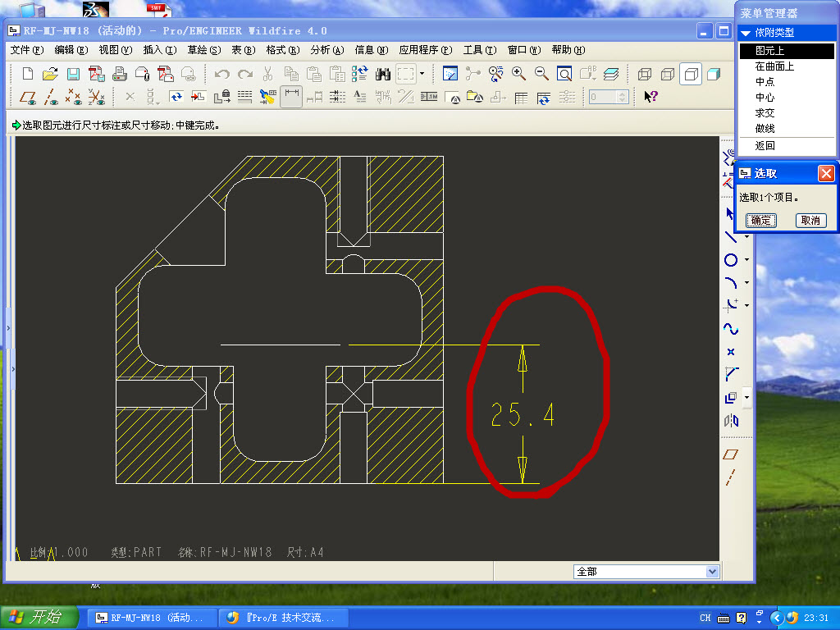Screen dimensions: 840x630
Task: Toggle coordinate system display
Action: [x=97, y=97]
